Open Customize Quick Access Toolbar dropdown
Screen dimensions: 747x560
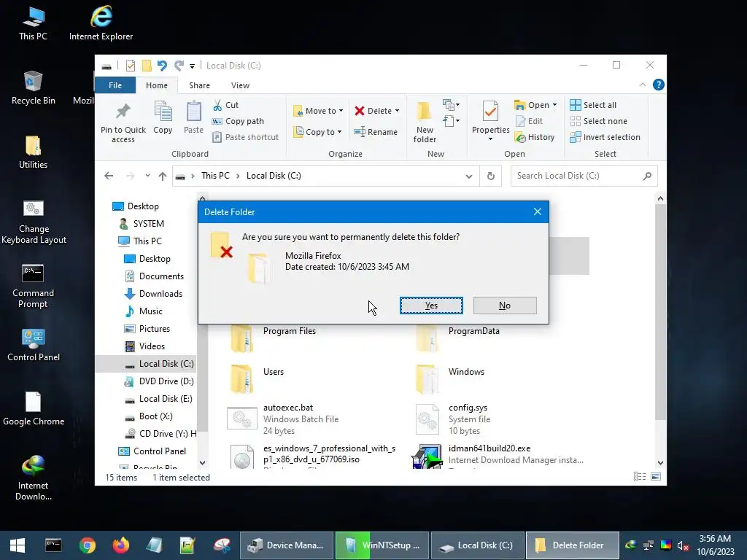[193, 66]
